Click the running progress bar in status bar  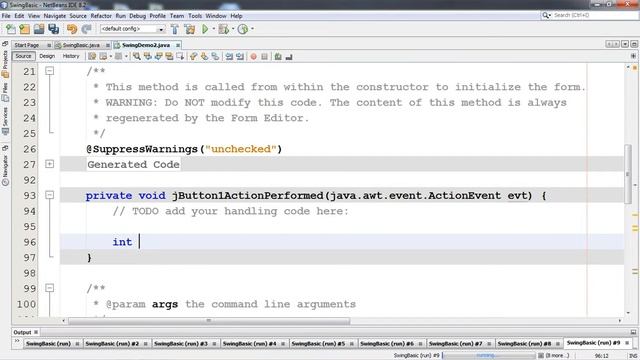[488, 356]
